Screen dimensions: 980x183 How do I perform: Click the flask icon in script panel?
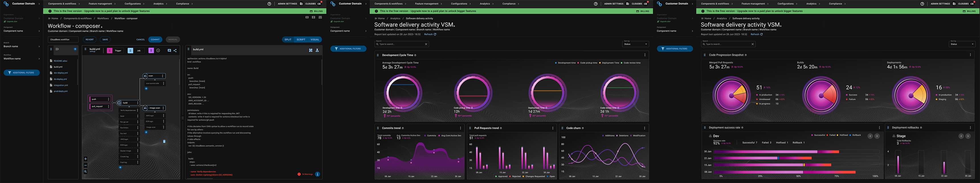point(317,50)
